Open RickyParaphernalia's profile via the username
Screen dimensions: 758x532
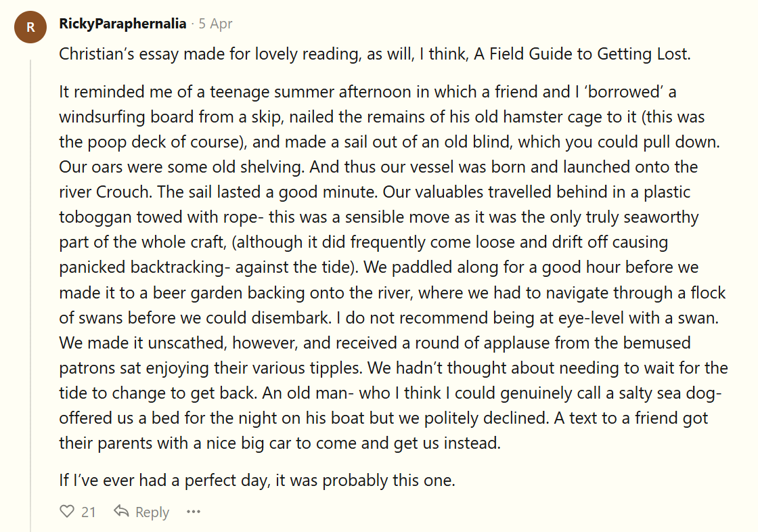122,24
